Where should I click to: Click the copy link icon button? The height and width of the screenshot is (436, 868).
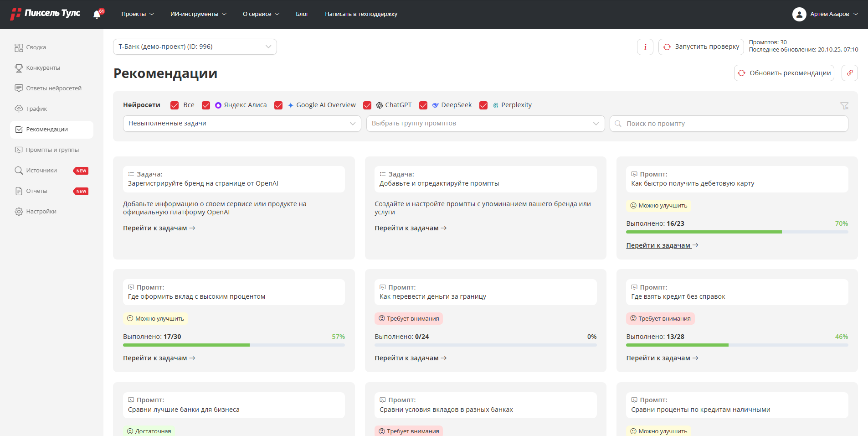pos(849,73)
